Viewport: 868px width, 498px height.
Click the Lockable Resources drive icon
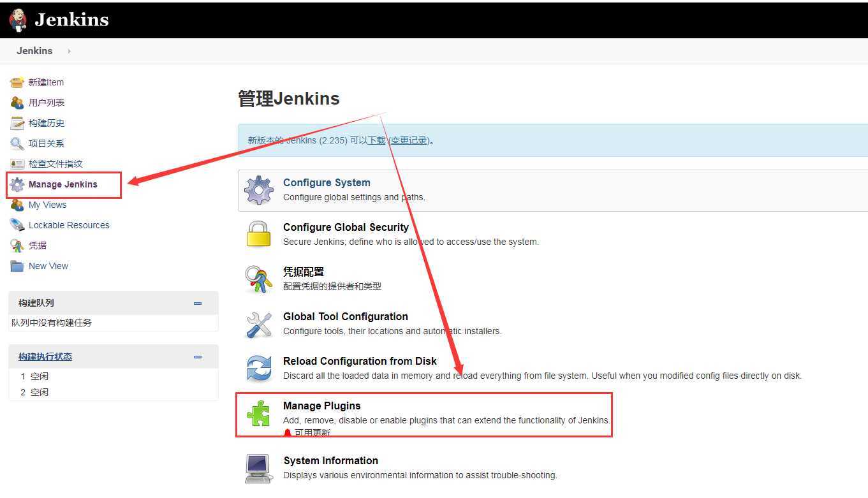(17, 225)
